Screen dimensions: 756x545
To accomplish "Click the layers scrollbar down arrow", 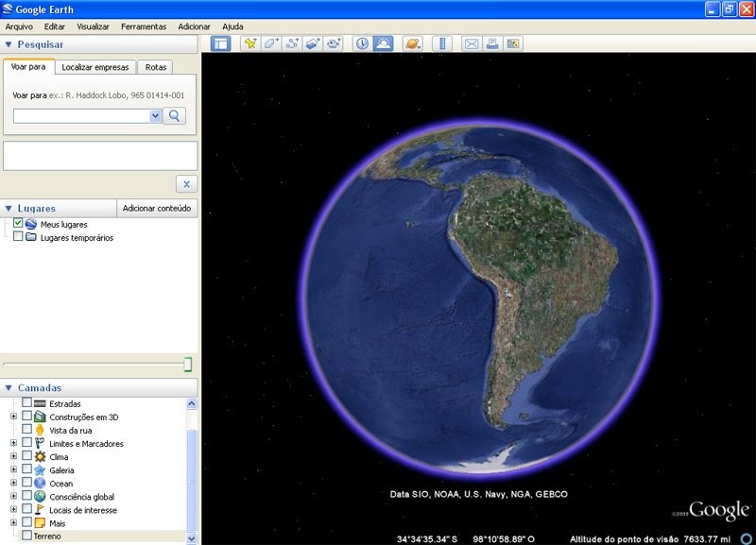I will click(x=192, y=538).
